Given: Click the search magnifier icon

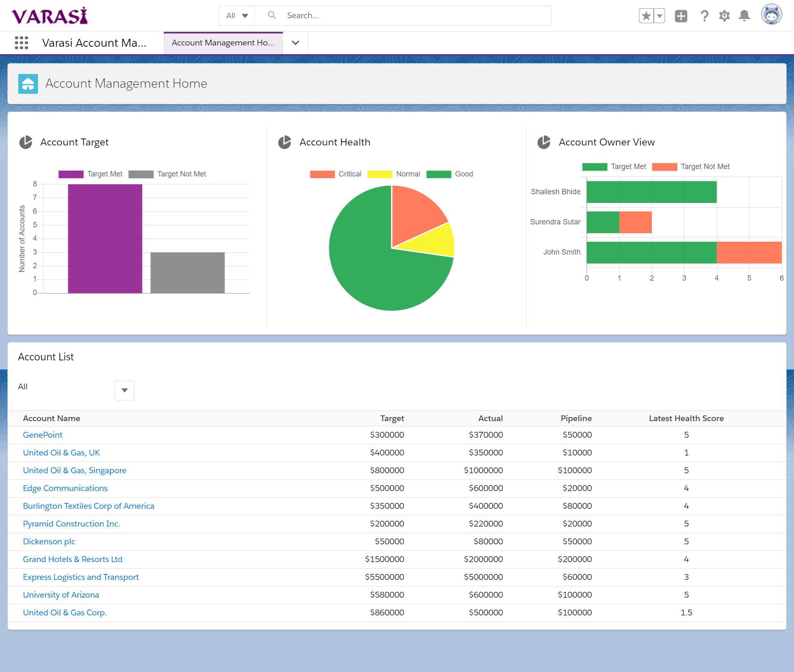Looking at the screenshot, I should pos(272,15).
